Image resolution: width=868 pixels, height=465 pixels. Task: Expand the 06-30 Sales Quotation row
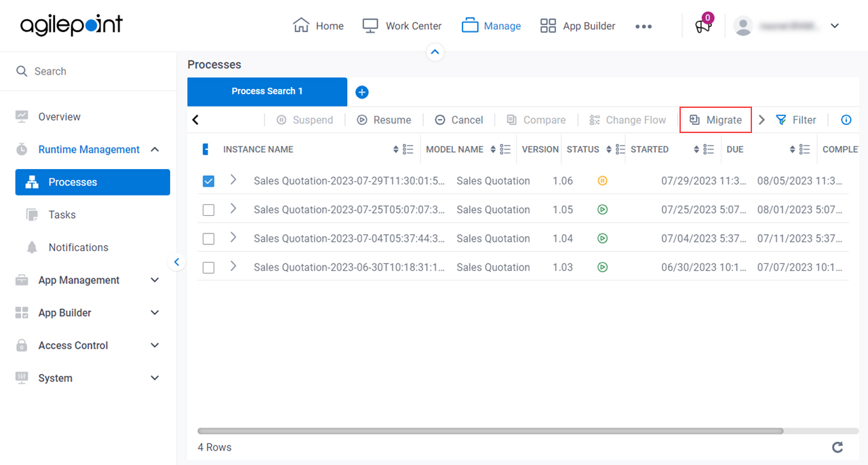pyautogui.click(x=233, y=266)
